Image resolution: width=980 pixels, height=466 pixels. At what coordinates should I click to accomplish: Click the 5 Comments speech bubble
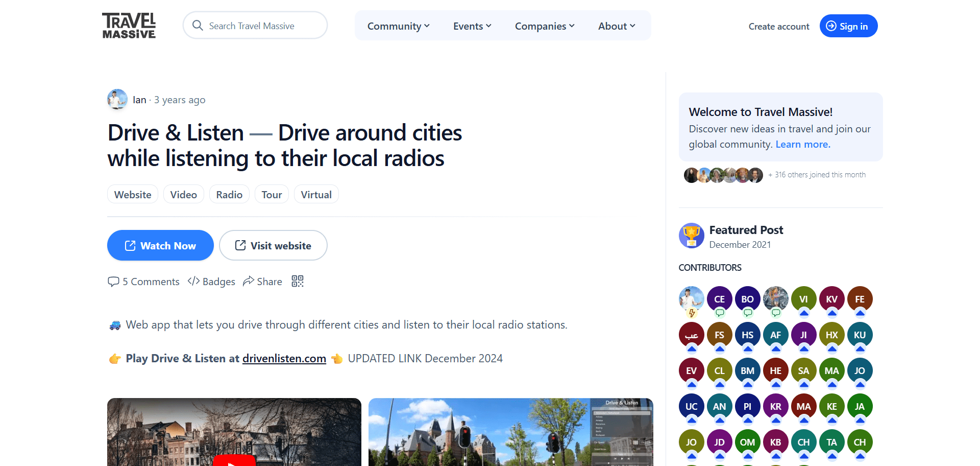click(113, 282)
